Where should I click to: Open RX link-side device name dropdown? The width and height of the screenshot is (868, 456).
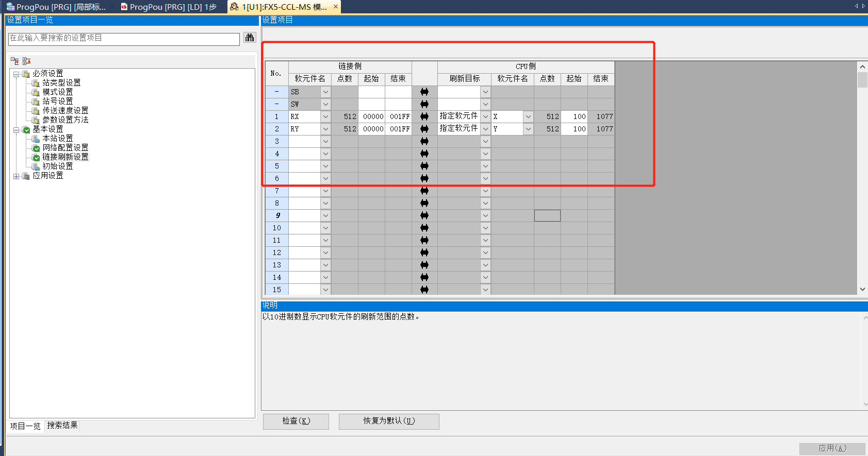click(x=325, y=116)
